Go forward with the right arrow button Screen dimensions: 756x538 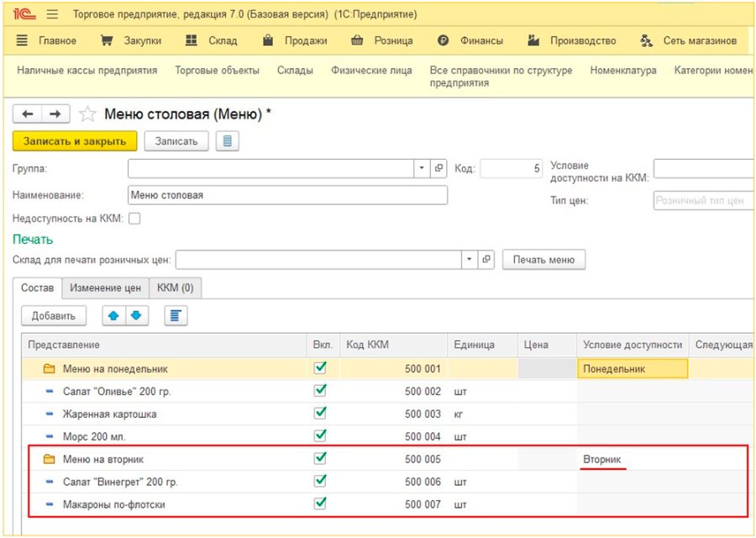55,114
